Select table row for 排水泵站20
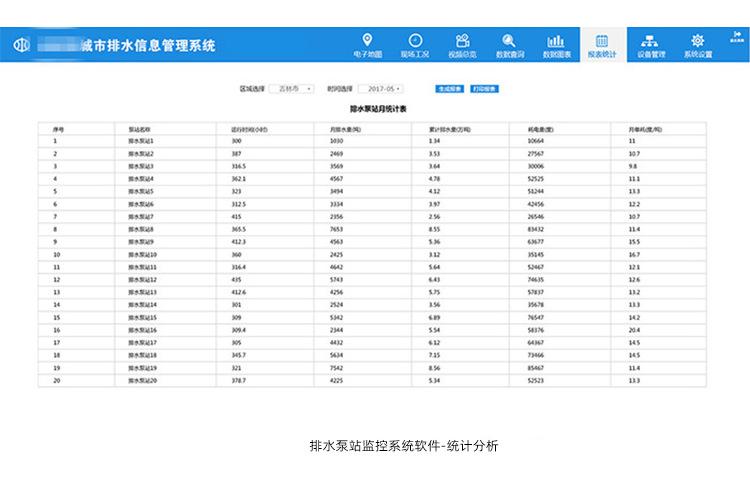 click(x=372, y=380)
